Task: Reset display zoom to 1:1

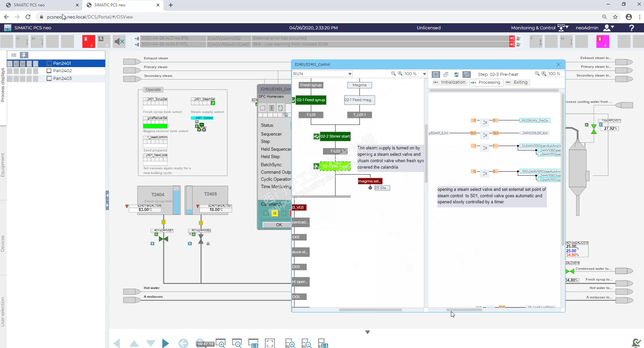Action: (253, 343)
